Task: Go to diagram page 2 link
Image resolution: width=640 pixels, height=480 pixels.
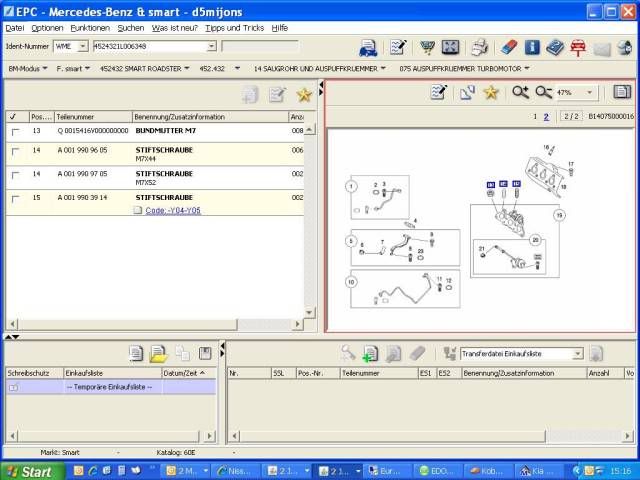Action: [546, 117]
